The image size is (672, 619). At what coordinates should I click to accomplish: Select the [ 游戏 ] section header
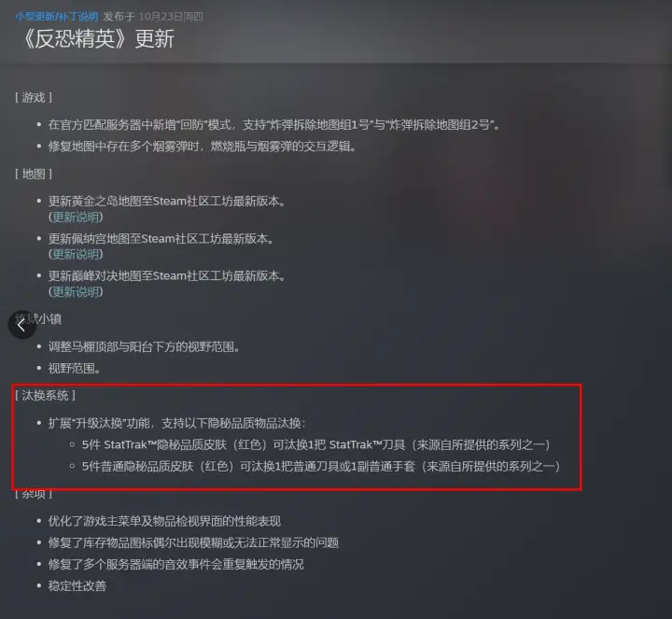tap(34, 98)
